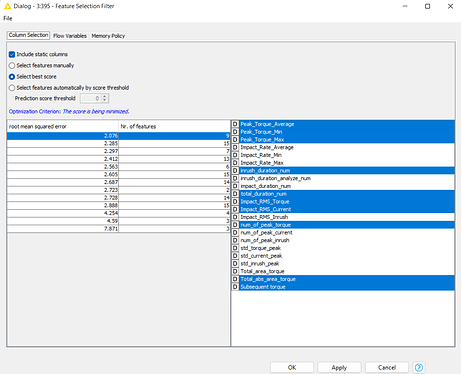Choose Select features manually radio button
461x374 pixels.
12,65
